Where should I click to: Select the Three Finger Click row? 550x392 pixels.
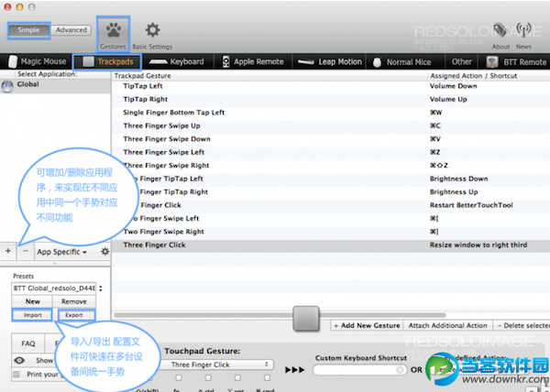[331, 245]
